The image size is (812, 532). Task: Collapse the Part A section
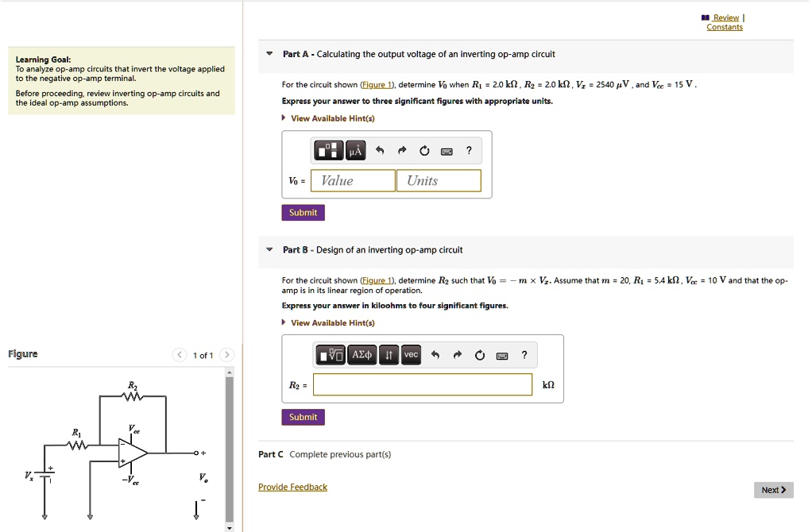click(x=269, y=54)
